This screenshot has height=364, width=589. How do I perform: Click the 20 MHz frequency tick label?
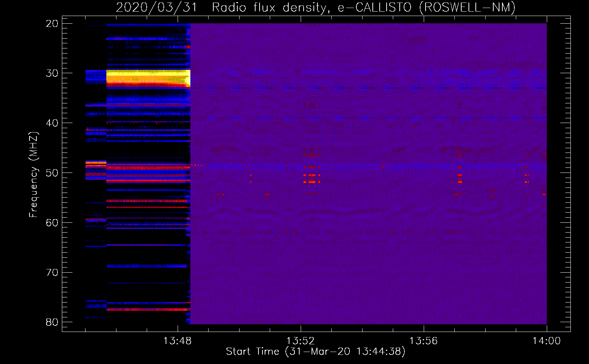52,24
